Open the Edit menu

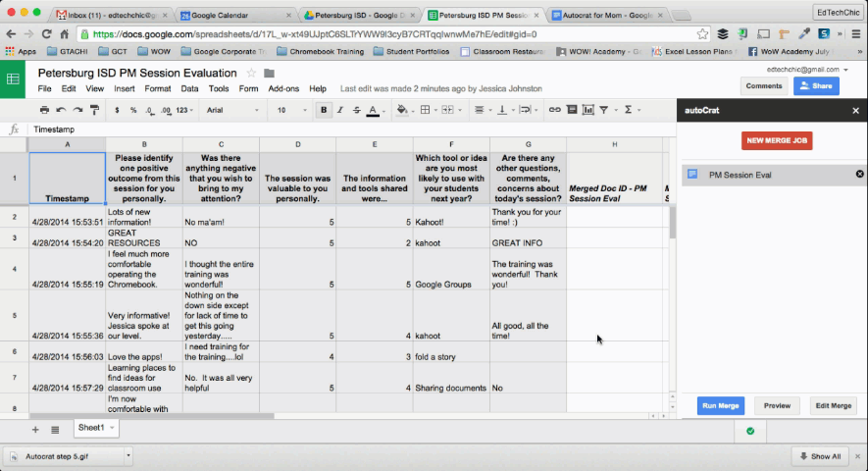69,88
